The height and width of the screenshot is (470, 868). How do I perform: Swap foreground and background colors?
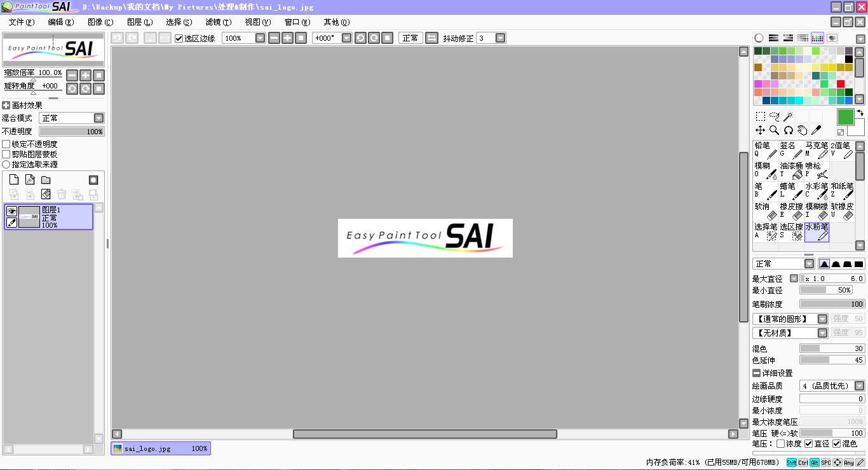click(860, 113)
